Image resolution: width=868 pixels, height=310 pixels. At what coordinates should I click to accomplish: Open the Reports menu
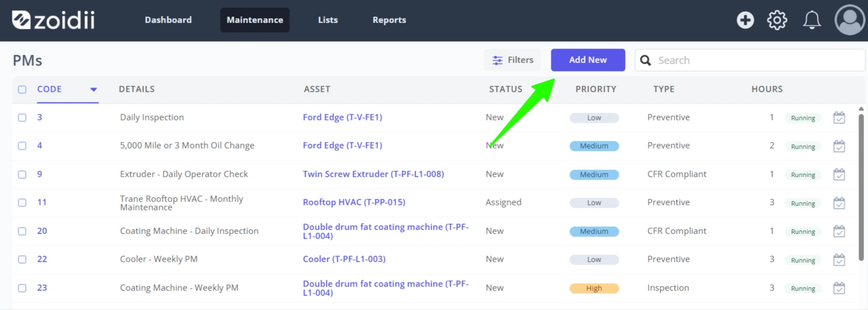pyautogui.click(x=389, y=20)
